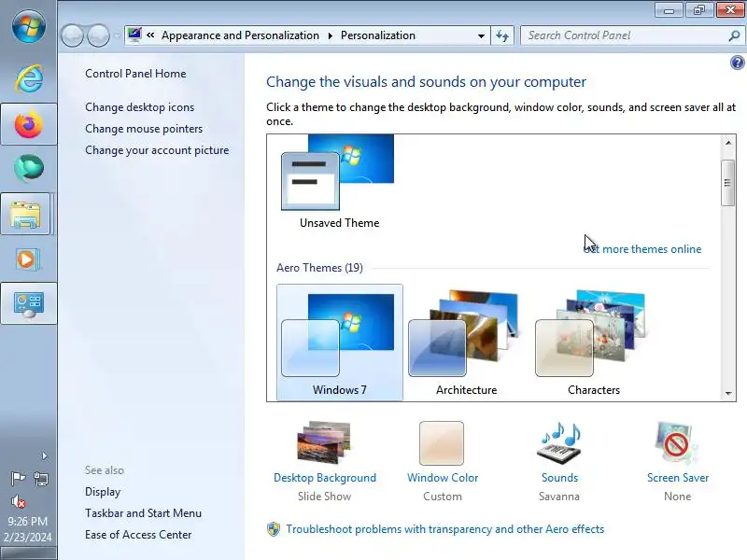Open Taskbar and Start Menu link

click(x=143, y=512)
